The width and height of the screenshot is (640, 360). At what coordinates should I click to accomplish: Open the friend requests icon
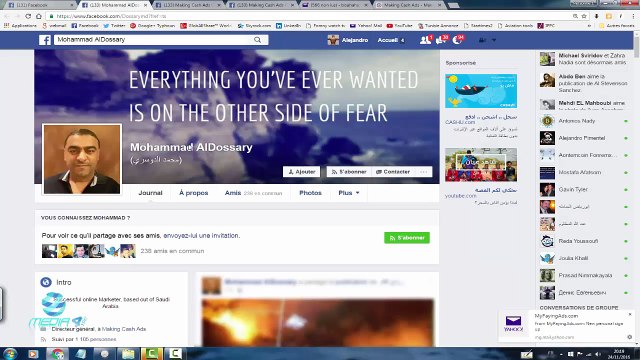click(425, 40)
